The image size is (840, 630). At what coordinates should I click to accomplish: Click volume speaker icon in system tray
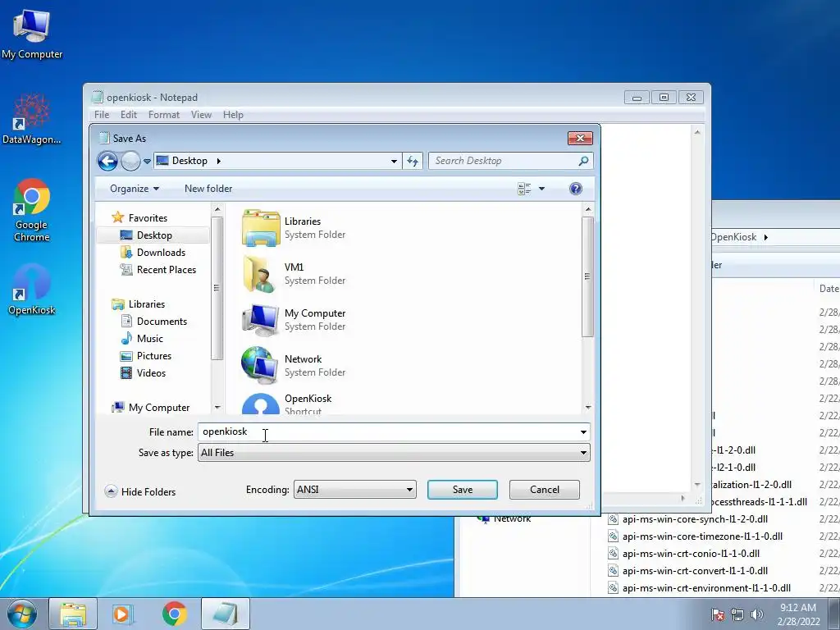[x=757, y=614]
